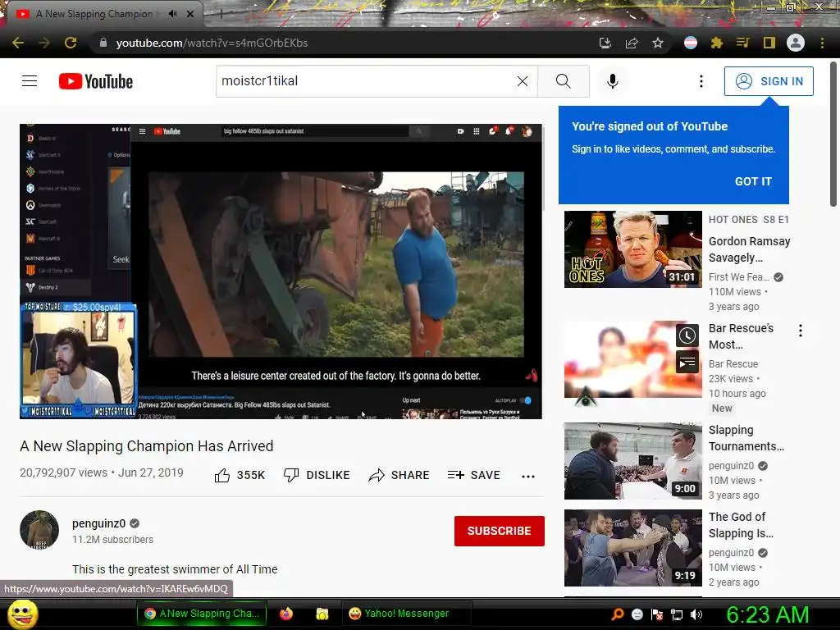The width and height of the screenshot is (840, 630).
Task: Open the YouTube hamburger guide menu
Action: [x=30, y=81]
